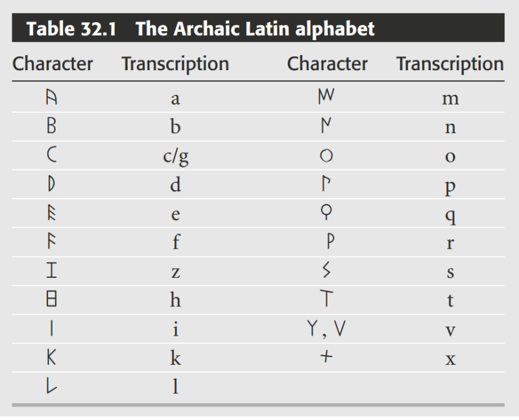Click the archaic character for letter q
519x420 pixels.
[x=327, y=214]
